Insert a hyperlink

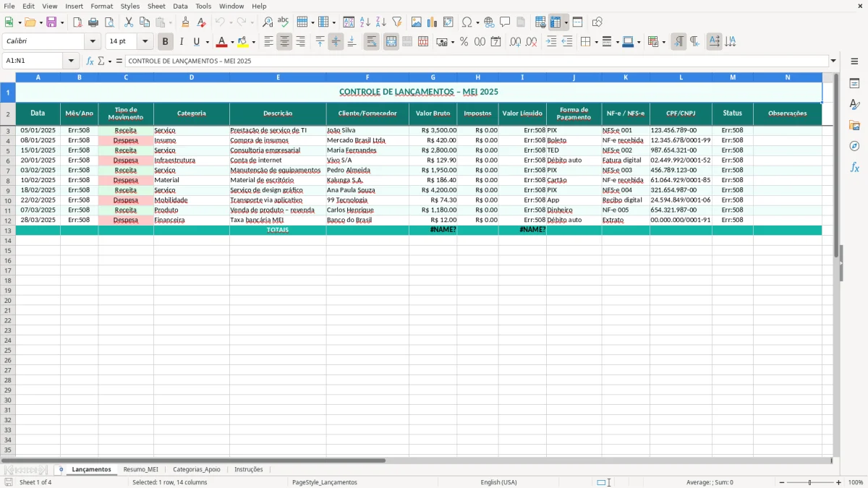point(489,22)
